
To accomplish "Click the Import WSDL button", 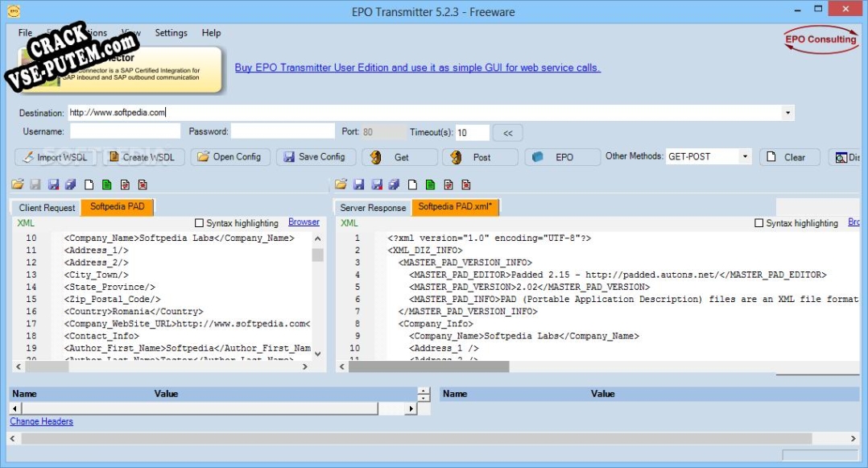I will tap(56, 157).
